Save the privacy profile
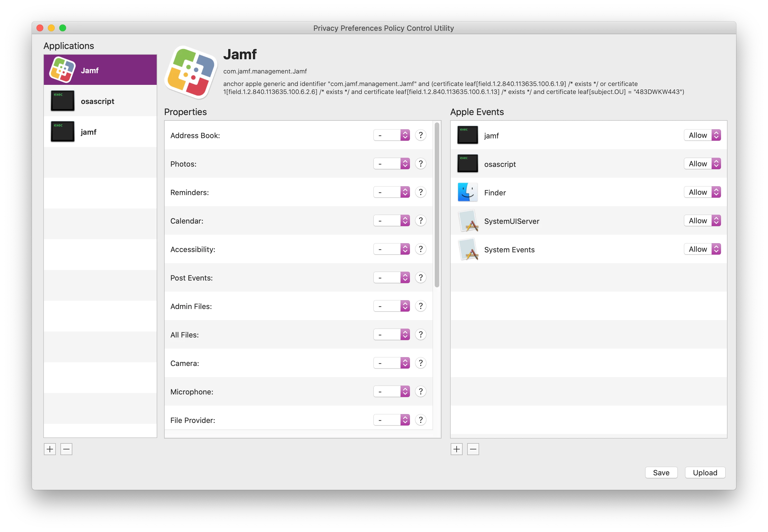Image resolution: width=768 pixels, height=532 pixels. coord(661,473)
